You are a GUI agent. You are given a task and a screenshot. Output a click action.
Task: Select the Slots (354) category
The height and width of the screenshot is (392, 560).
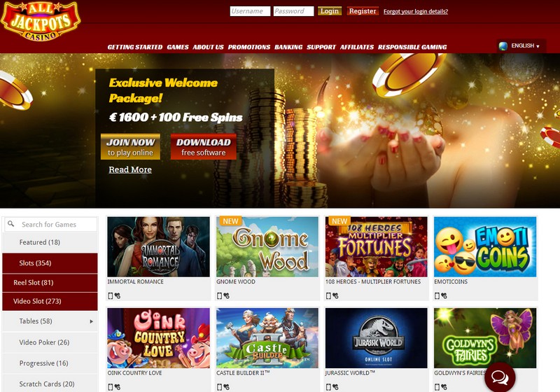(x=50, y=263)
